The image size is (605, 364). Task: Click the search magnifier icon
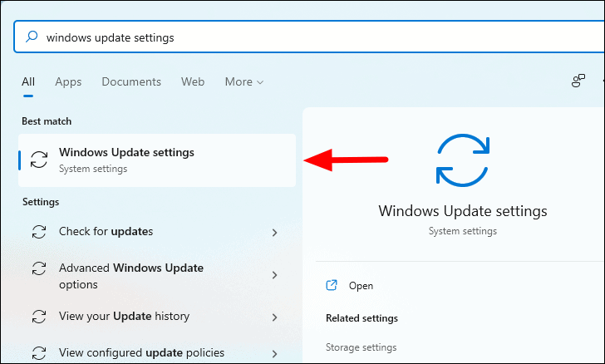[32, 37]
